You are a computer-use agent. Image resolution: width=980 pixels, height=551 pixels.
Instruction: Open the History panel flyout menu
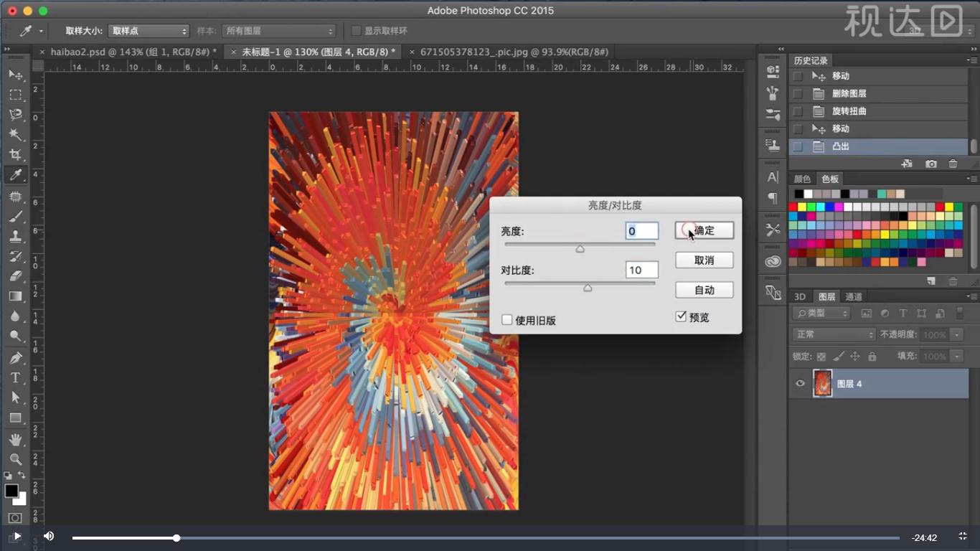coord(971,60)
